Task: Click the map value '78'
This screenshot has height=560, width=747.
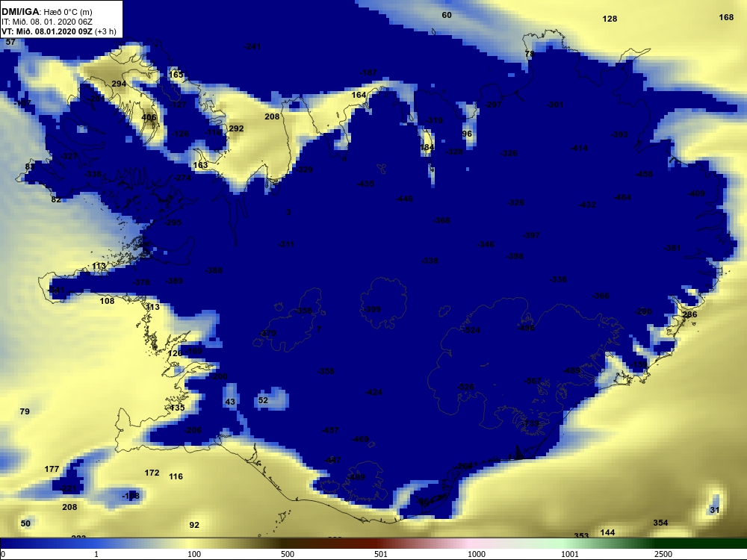Action: pyautogui.click(x=530, y=54)
